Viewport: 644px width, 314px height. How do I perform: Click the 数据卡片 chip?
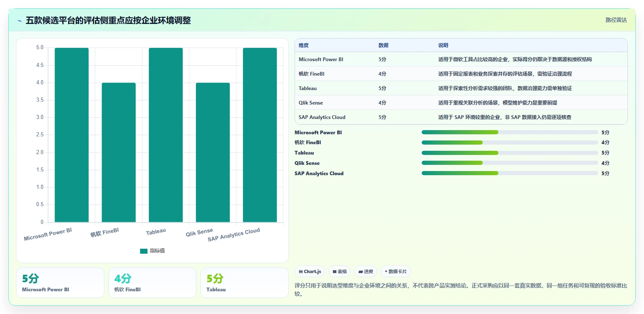click(396, 271)
